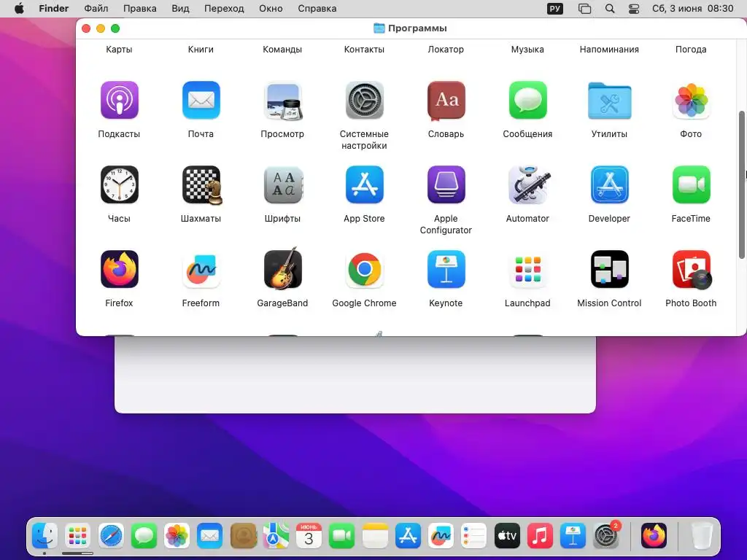
Task: Select the Шахматы app icon
Action: tap(202, 185)
